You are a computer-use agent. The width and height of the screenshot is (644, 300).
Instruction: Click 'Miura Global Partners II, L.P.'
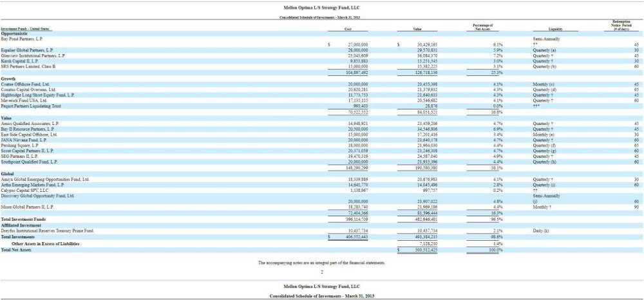(x=26, y=207)
